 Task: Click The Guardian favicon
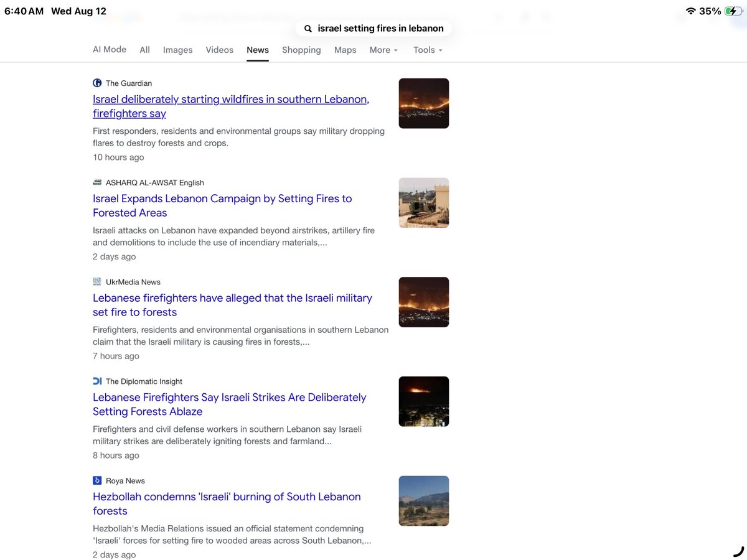97,83
